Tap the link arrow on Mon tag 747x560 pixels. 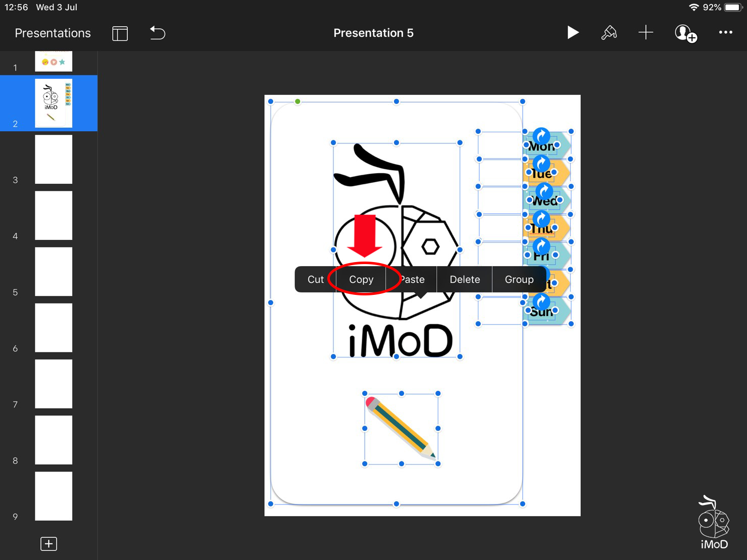(x=541, y=136)
